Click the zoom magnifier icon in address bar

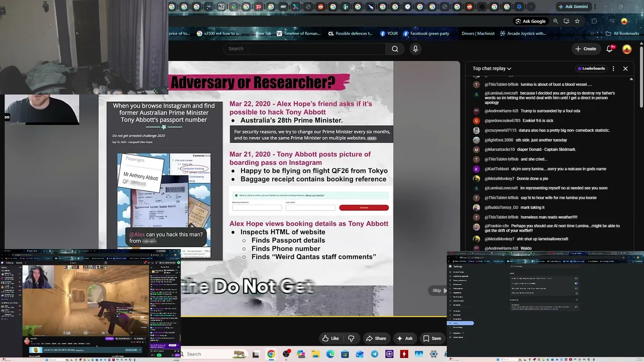[555, 21]
